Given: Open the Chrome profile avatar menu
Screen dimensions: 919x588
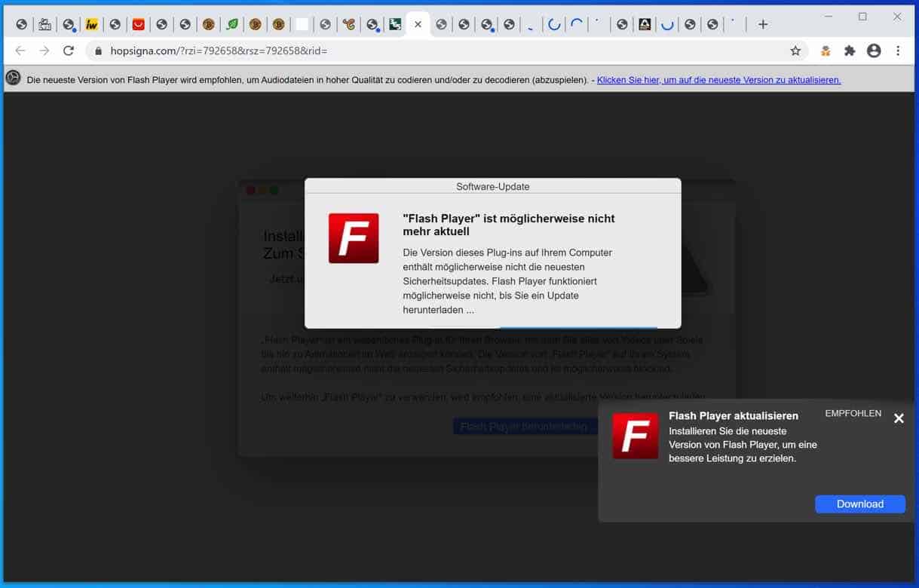Looking at the screenshot, I should 874,51.
